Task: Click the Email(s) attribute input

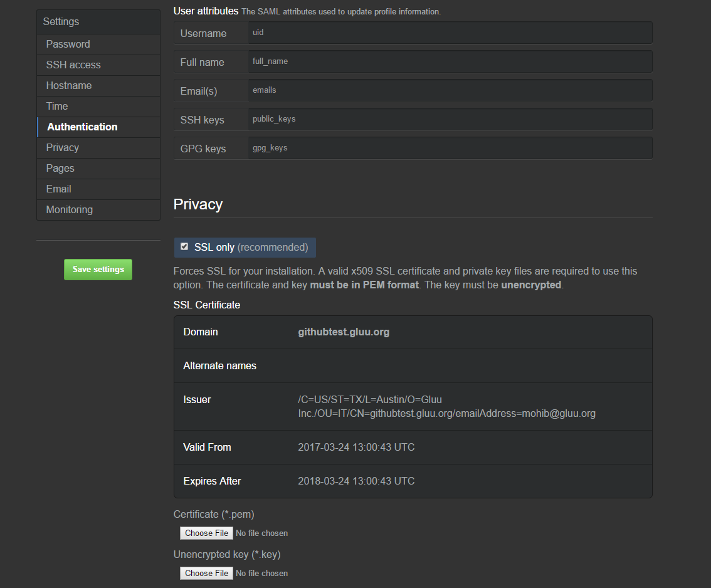Action: click(450, 90)
